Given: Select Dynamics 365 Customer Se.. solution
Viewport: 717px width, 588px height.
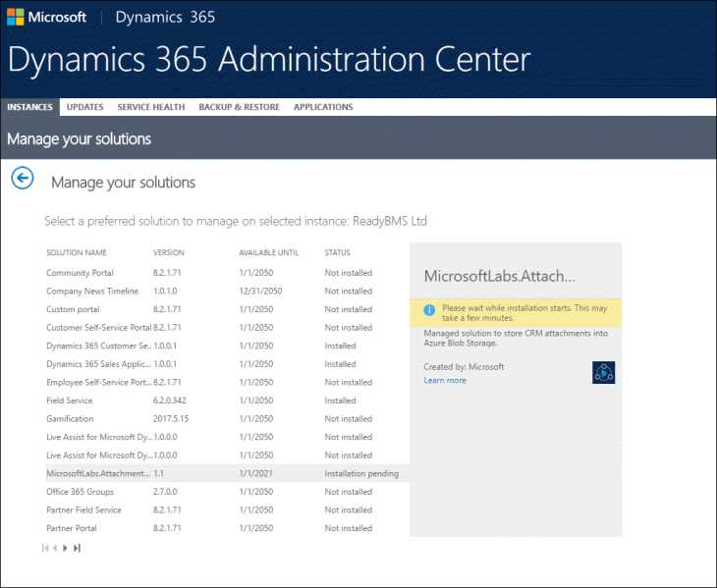Looking at the screenshot, I should tap(227, 346).
